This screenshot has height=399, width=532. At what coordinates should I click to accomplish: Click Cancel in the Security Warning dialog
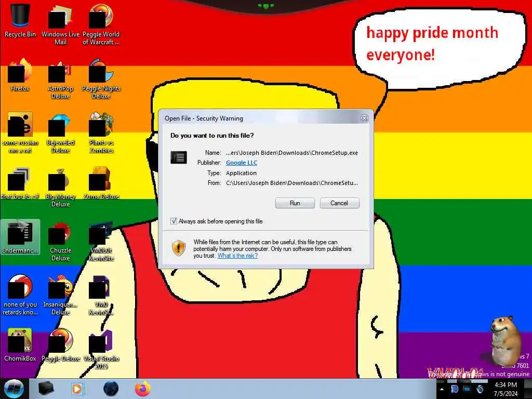(339, 203)
